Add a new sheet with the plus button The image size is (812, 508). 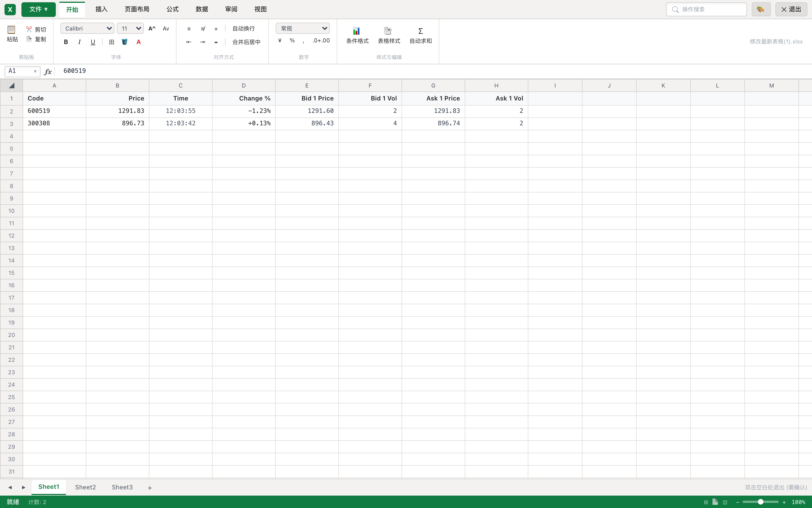[x=150, y=487]
